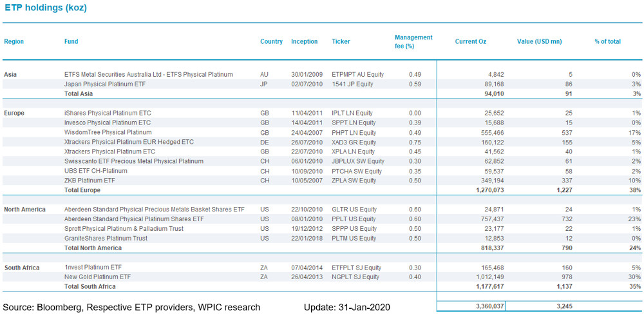
Task: Click the 'Total South Africa' row label
Action: click(90, 286)
